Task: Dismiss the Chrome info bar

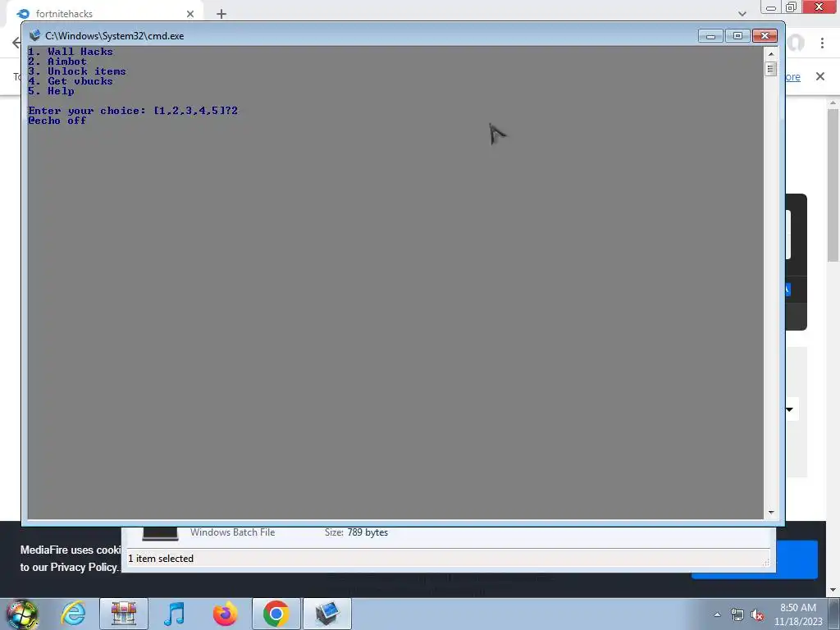Action: point(820,76)
